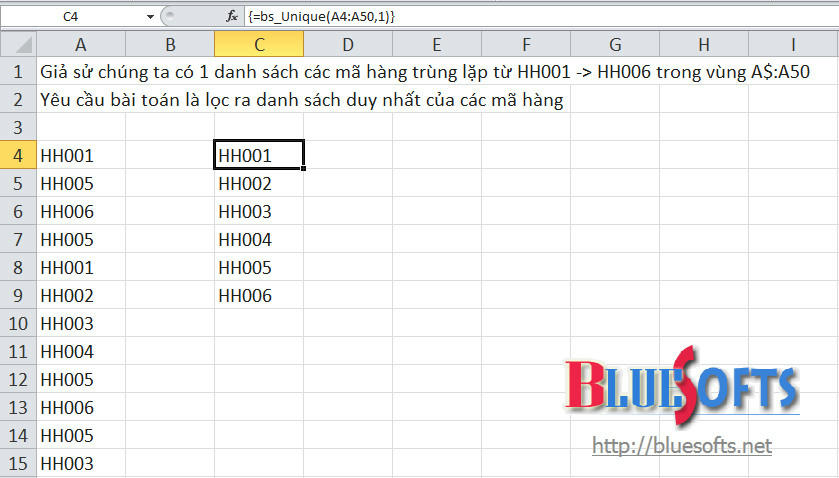Click the fx Insert Function icon
The width and height of the screenshot is (839, 478).
pyautogui.click(x=231, y=16)
